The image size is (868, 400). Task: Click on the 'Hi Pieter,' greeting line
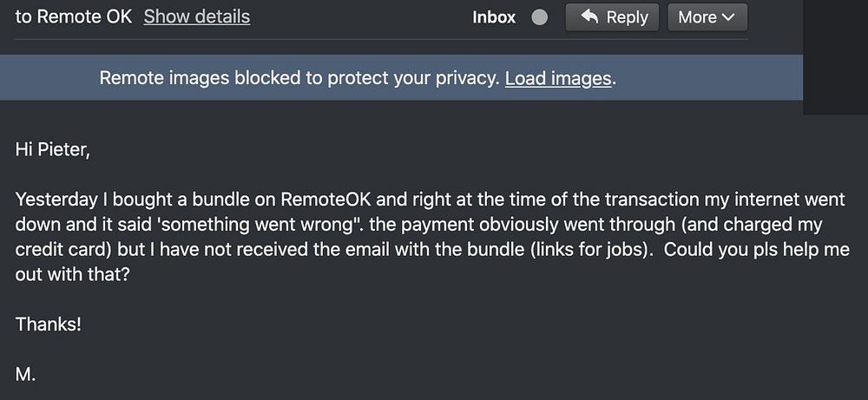(x=53, y=149)
